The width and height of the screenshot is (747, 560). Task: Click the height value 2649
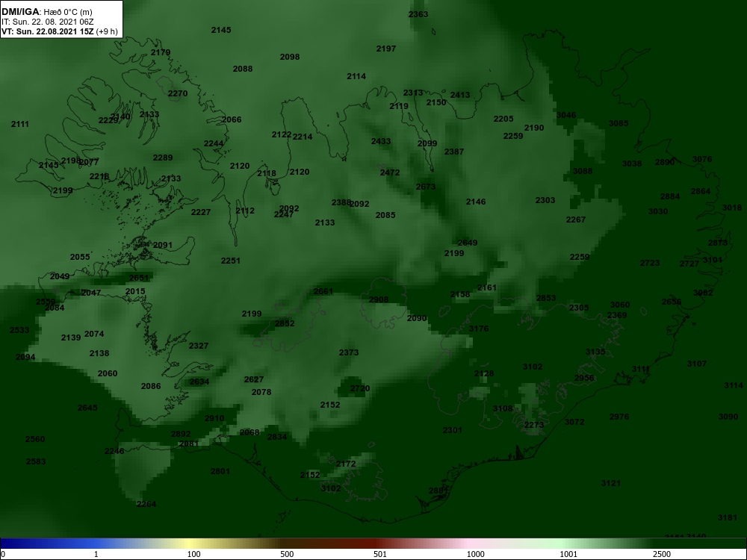point(468,243)
